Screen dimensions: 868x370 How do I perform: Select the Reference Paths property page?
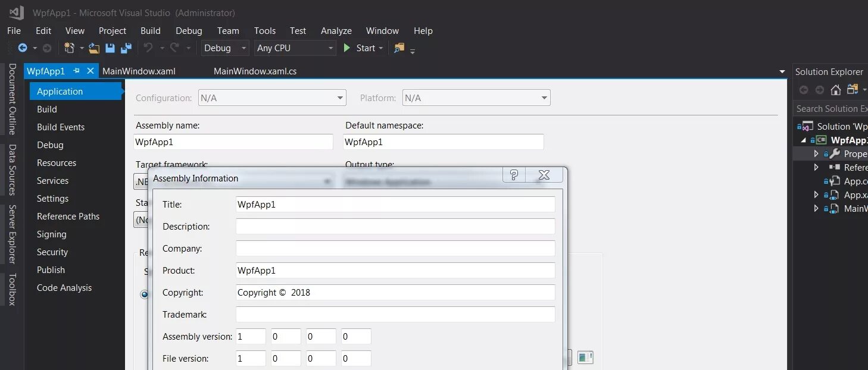(68, 216)
